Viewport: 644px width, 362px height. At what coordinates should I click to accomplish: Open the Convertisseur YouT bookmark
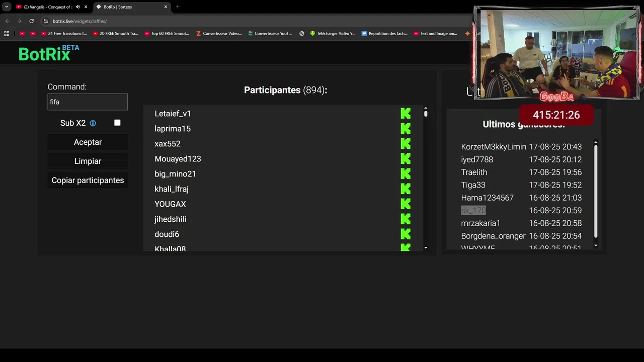270,34
